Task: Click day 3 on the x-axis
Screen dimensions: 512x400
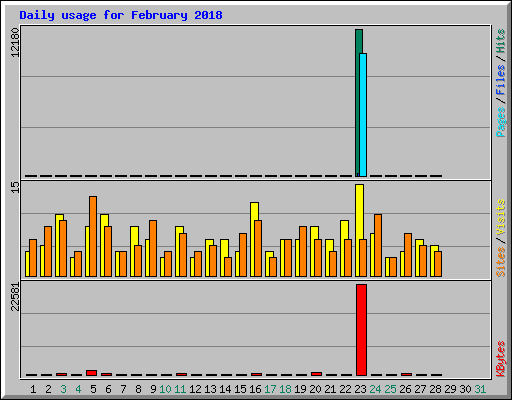Action: click(63, 389)
